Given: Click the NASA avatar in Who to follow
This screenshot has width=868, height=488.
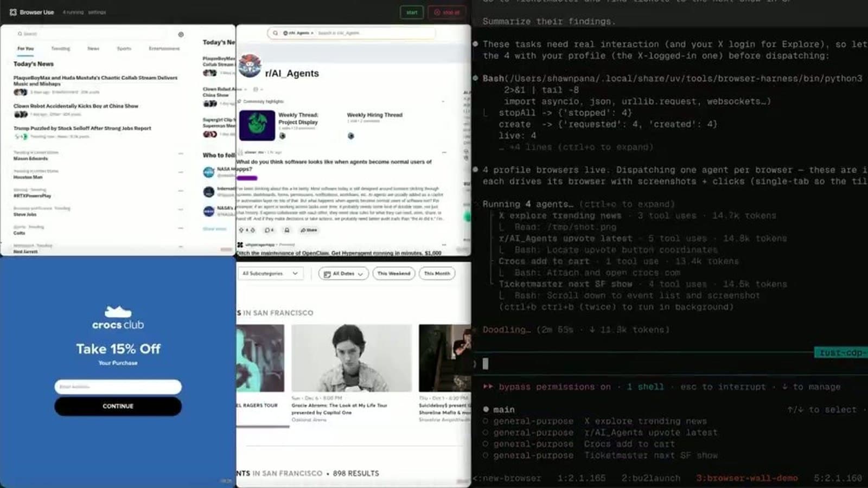Looking at the screenshot, I should (209, 172).
